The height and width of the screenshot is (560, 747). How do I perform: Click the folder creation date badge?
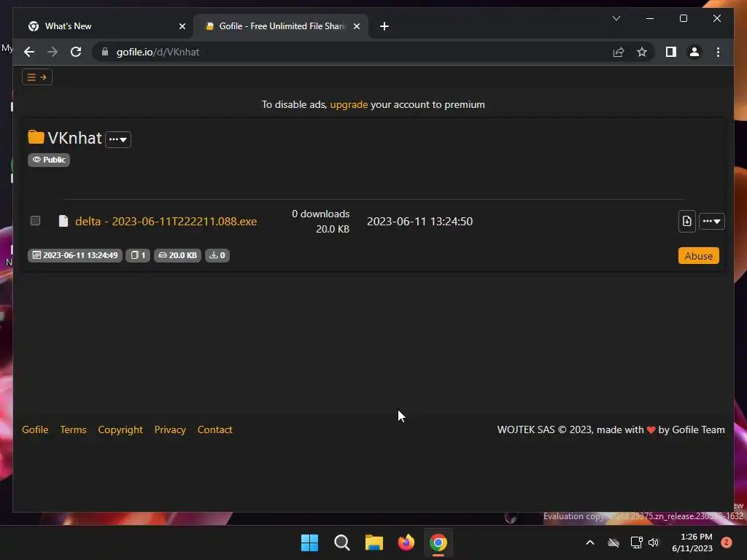(75, 255)
